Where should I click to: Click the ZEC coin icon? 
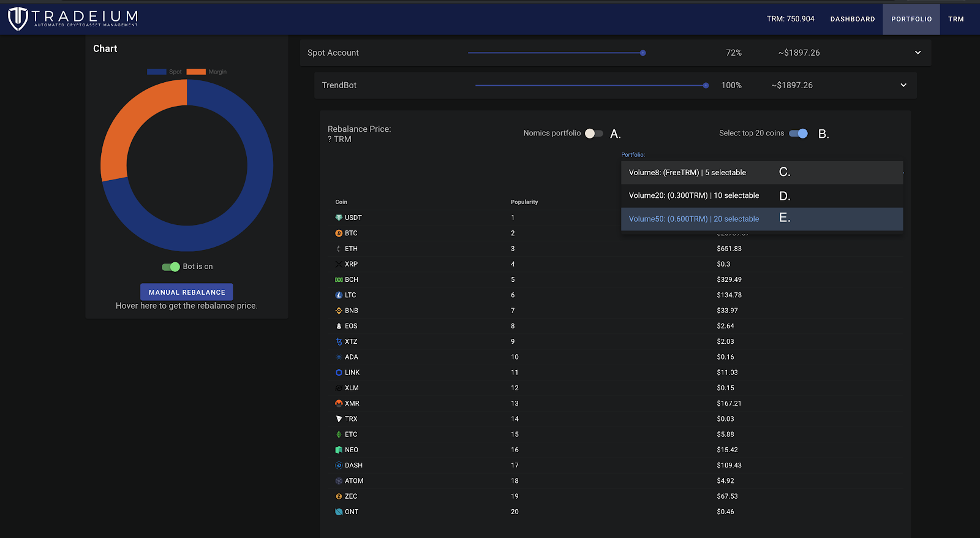[339, 496]
